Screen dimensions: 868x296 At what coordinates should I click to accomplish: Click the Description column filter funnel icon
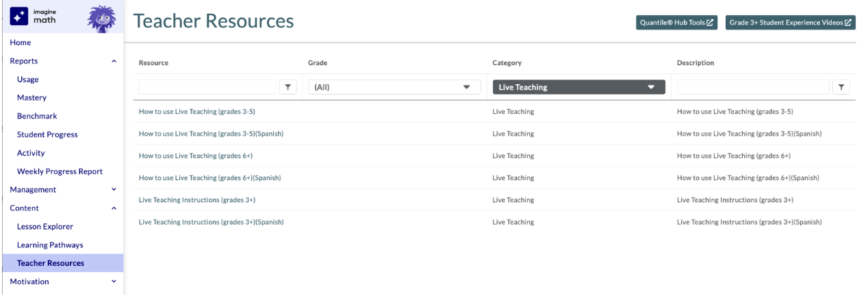(x=841, y=87)
